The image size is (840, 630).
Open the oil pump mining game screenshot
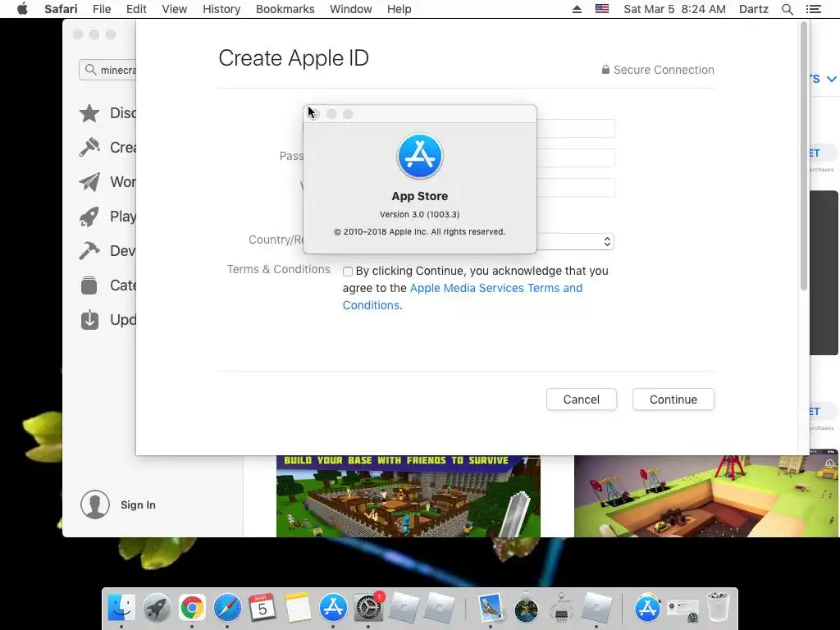pos(706,496)
